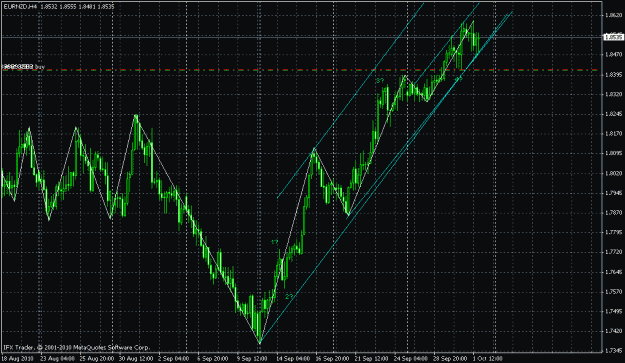The width and height of the screenshot is (625, 363).
Task: Select the '4?' wave label near the lower channel
Action: (x=459, y=79)
